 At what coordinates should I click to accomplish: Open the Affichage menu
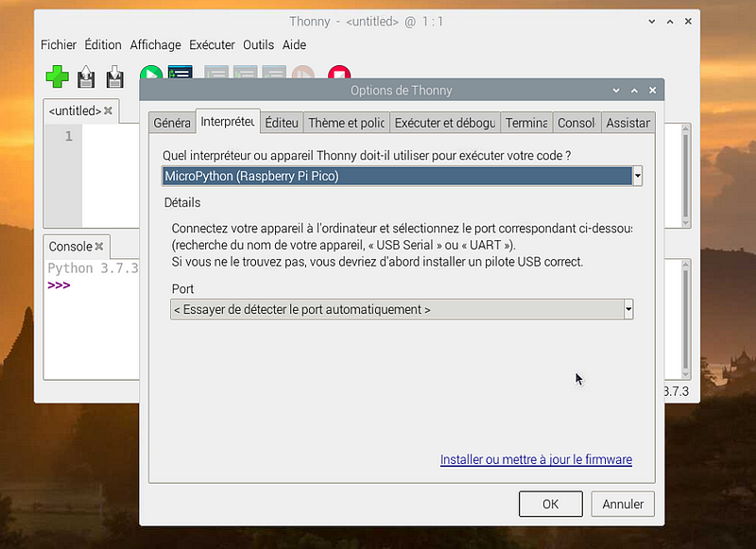point(156,44)
